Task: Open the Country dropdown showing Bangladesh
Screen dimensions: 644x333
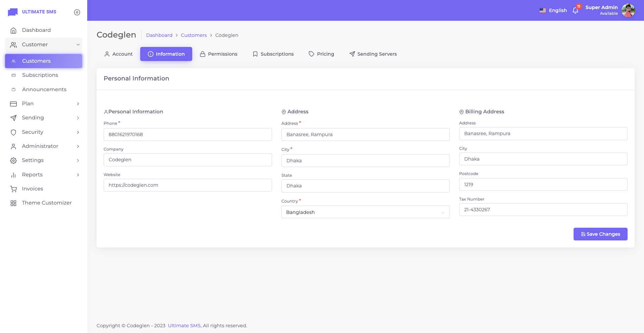Action: [x=365, y=212]
